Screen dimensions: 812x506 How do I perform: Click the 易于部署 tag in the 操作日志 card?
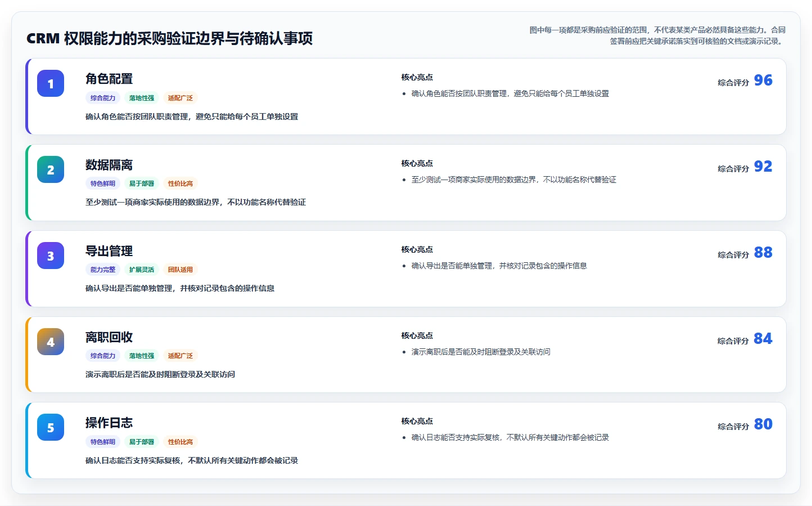[x=142, y=442]
